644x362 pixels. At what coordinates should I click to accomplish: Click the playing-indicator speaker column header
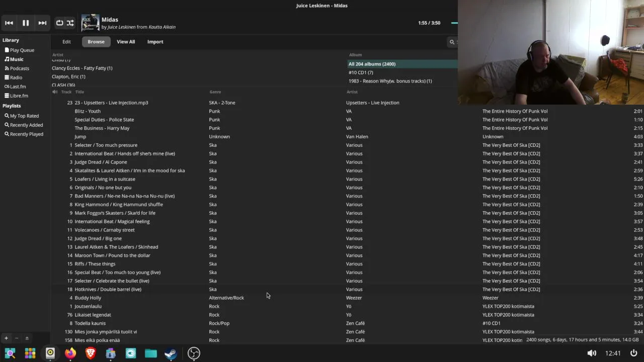point(55,92)
